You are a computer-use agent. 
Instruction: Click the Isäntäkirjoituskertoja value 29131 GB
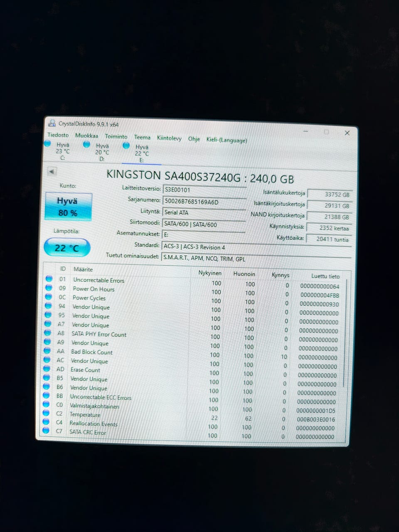(x=330, y=206)
